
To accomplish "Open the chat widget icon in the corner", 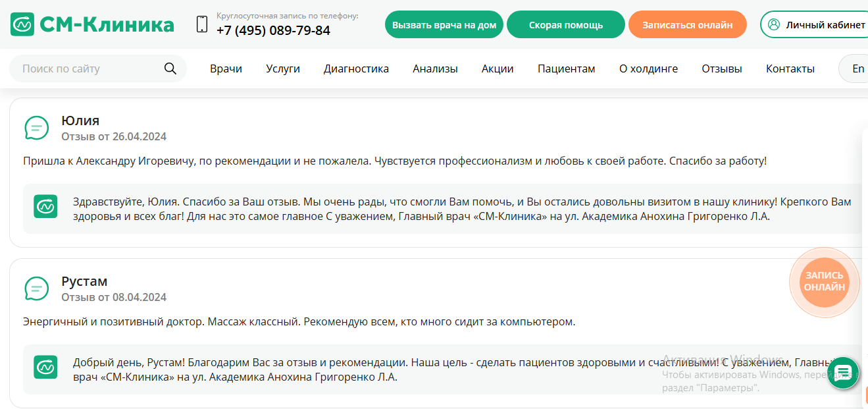I will (843, 373).
